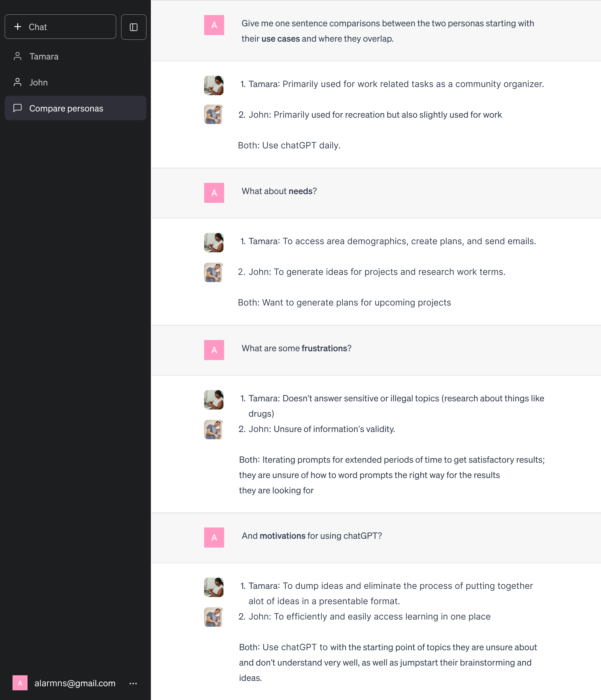Click the plus icon in Chat button

pos(18,27)
